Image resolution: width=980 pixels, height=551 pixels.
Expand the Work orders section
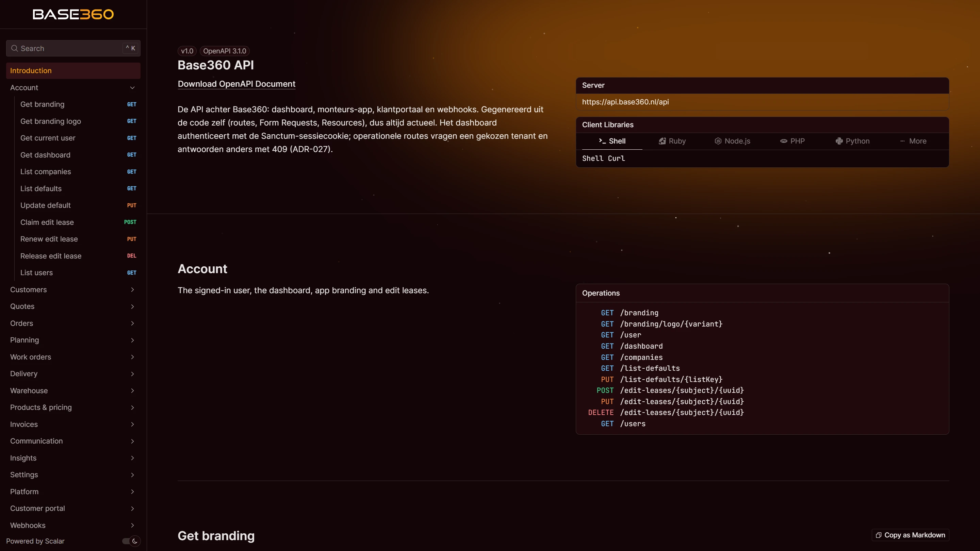click(x=73, y=357)
